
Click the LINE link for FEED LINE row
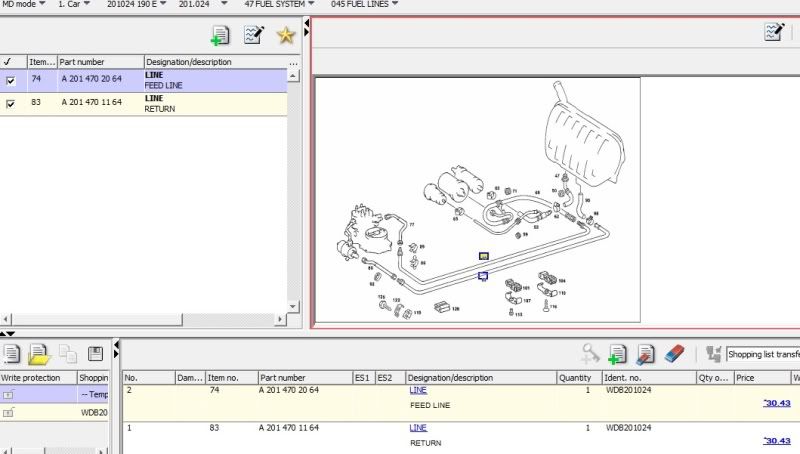coord(418,391)
